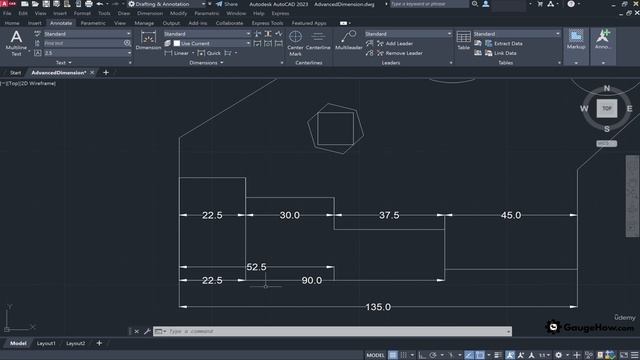Screen dimensions: 640x360
Task: Click the Undo arrow
Action: coord(100,4)
